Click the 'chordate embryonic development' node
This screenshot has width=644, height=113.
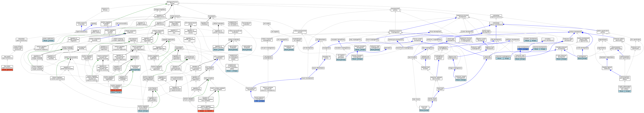pos(562,48)
